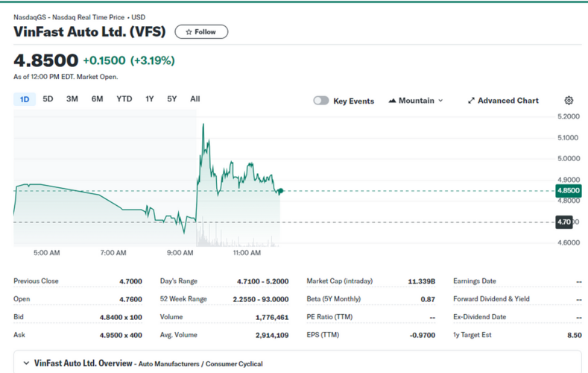Click the Ex-Dividend Date label
The image size is (588, 373).
pyautogui.click(x=480, y=317)
